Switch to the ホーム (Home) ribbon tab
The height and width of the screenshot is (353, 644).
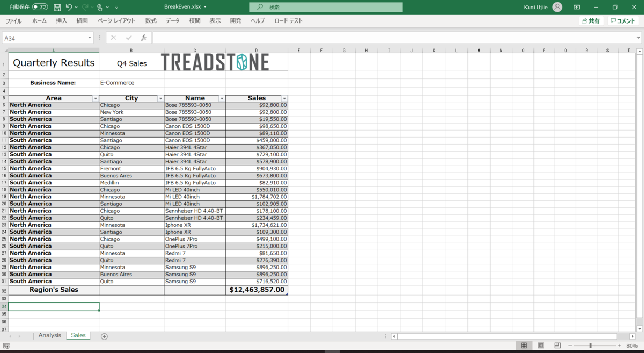(39, 21)
